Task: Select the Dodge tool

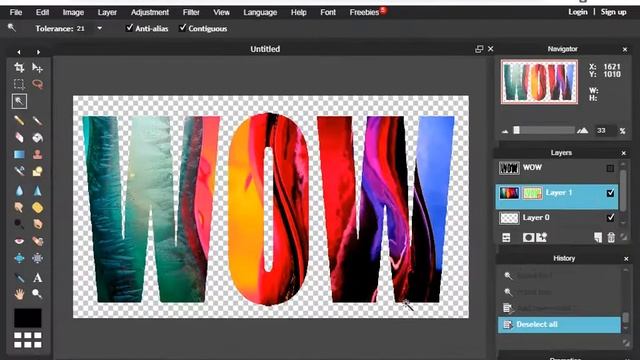Action: (x=19, y=224)
